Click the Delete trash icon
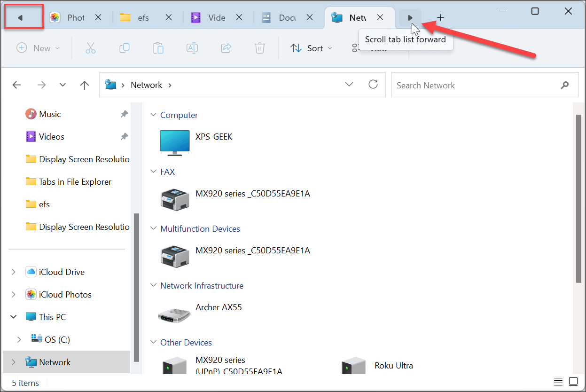The image size is (586, 392). tap(260, 48)
